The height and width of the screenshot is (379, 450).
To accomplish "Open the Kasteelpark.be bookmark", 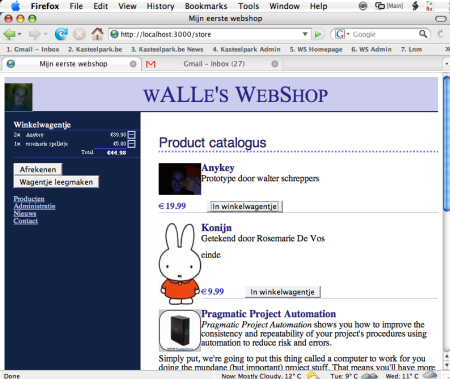I will [95, 49].
